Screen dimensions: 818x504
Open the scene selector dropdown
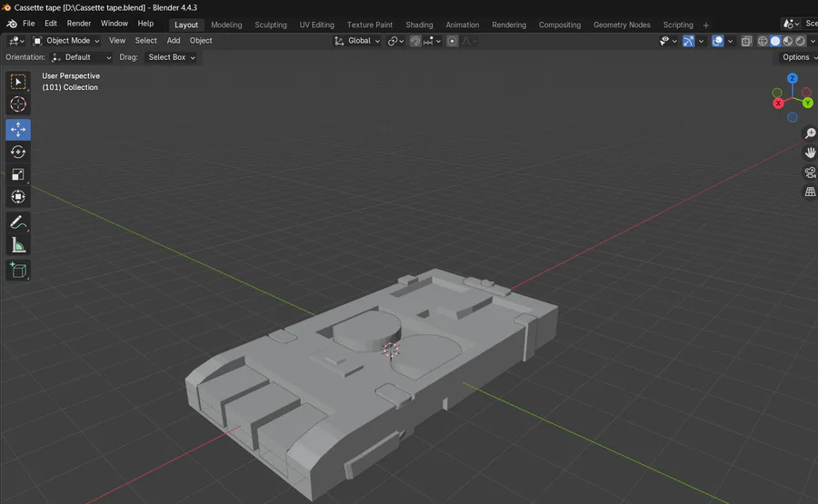click(791, 24)
